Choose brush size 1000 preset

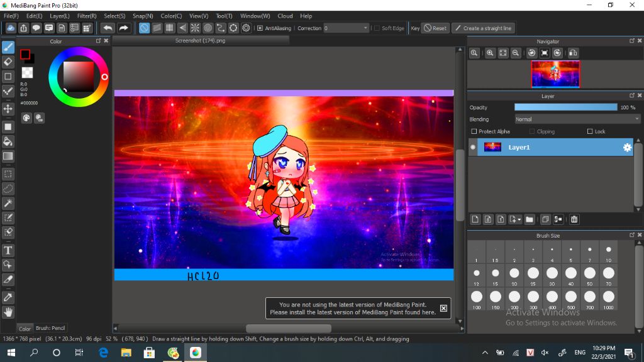click(x=608, y=299)
